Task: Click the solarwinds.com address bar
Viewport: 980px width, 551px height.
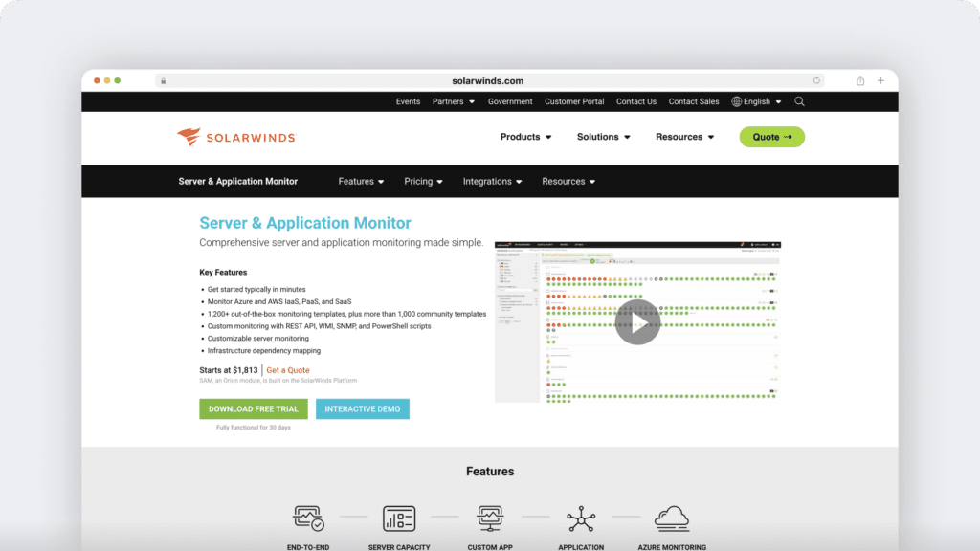Action: pos(490,80)
